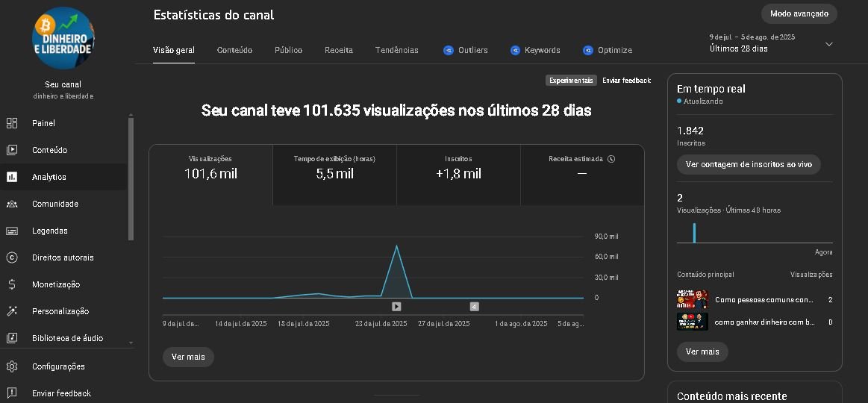Click the Keywords extension icon
This screenshot has height=403, width=868.
516,51
